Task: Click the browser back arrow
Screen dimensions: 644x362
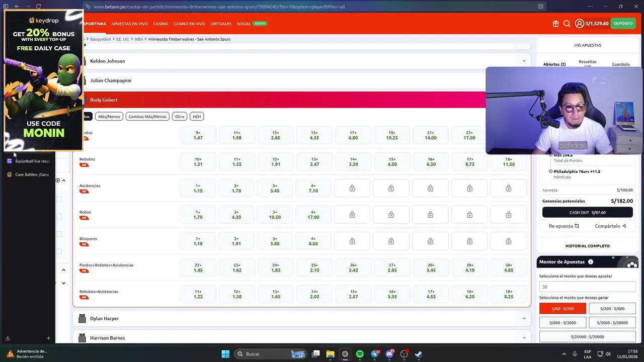Action: pos(17,6)
